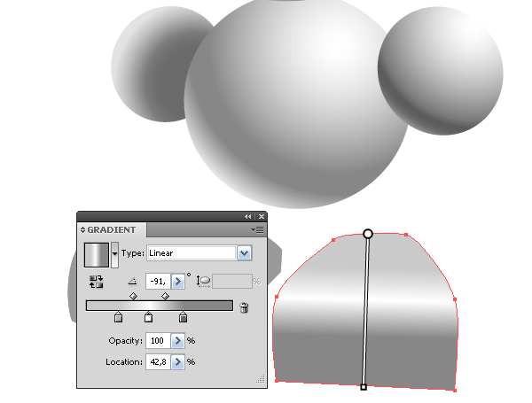Viewport: 532px width, 403px height.
Task: Click the right sphere
Action: click(441, 71)
